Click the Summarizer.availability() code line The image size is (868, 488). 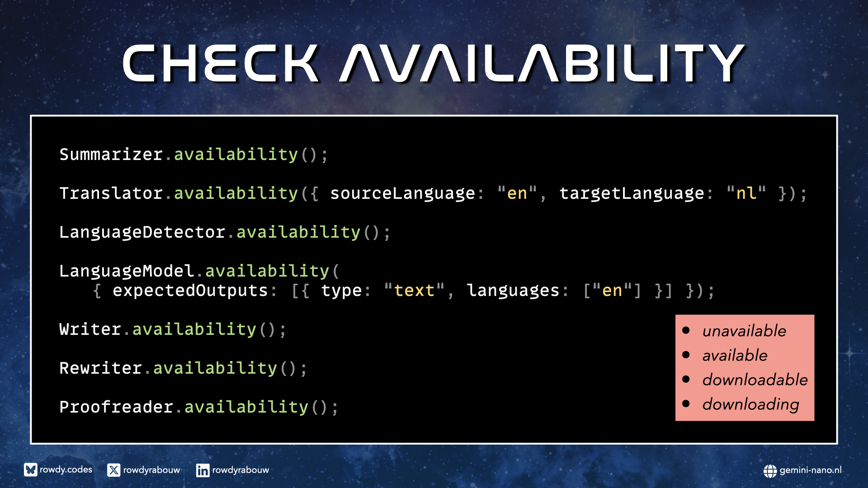point(193,155)
